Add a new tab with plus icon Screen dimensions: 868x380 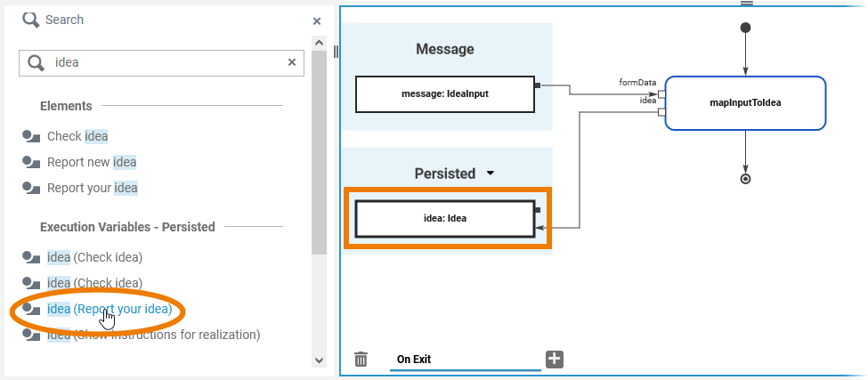click(555, 360)
